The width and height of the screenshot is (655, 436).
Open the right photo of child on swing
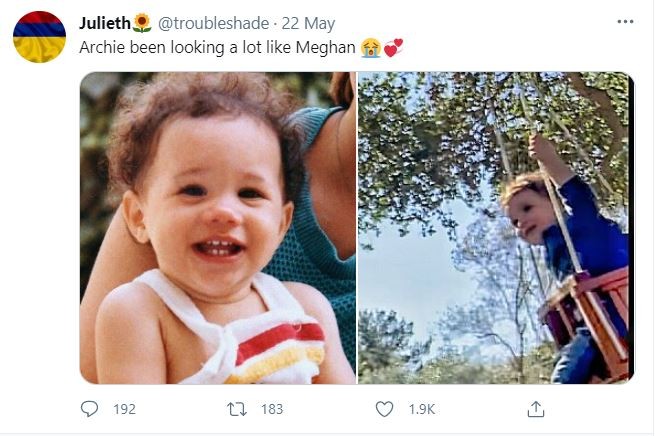click(x=496, y=228)
